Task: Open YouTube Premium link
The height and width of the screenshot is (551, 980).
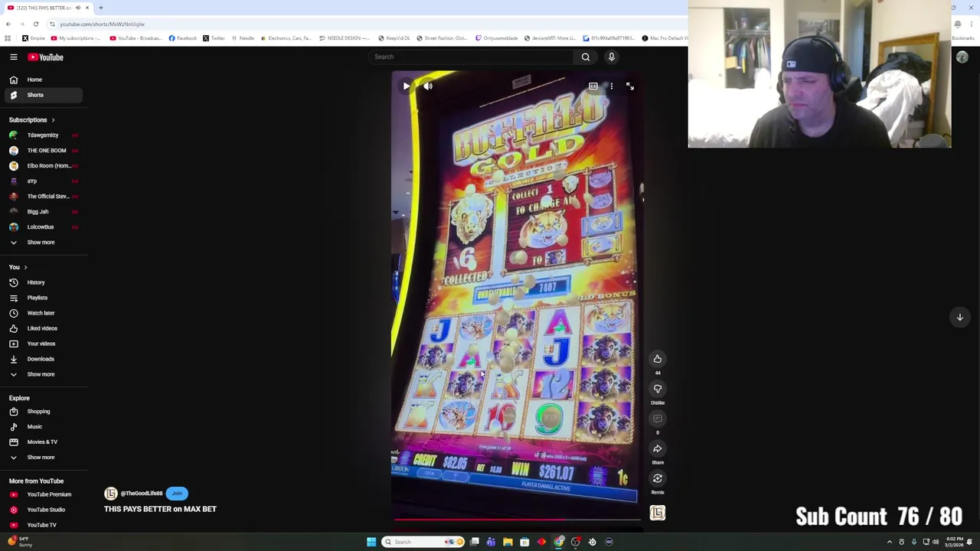Action: pyautogui.click(x=42, y=494)
